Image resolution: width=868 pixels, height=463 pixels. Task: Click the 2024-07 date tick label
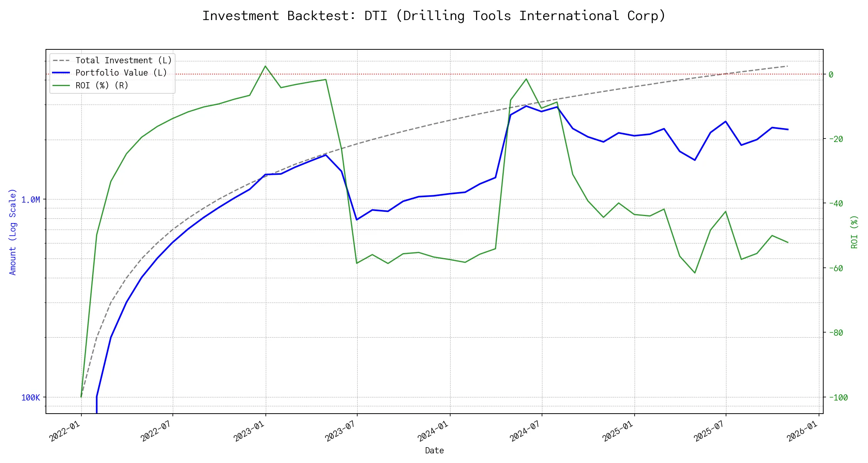[x=525, y=431]
